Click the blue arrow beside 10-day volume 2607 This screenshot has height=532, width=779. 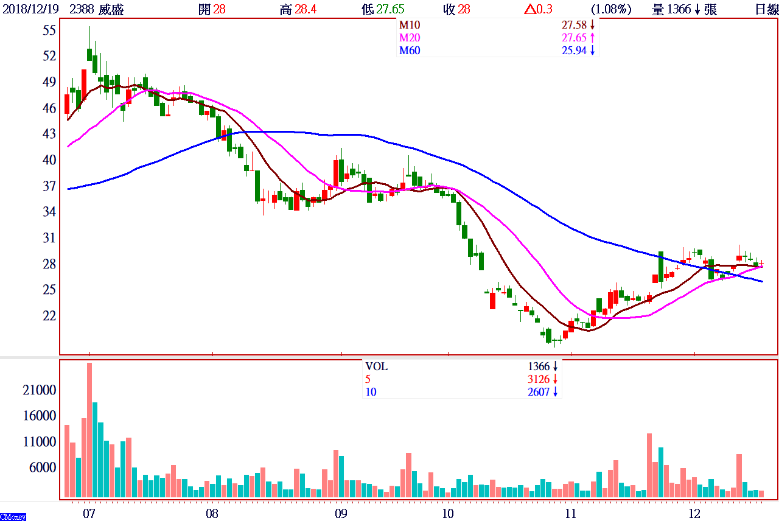tap(555, 392)
